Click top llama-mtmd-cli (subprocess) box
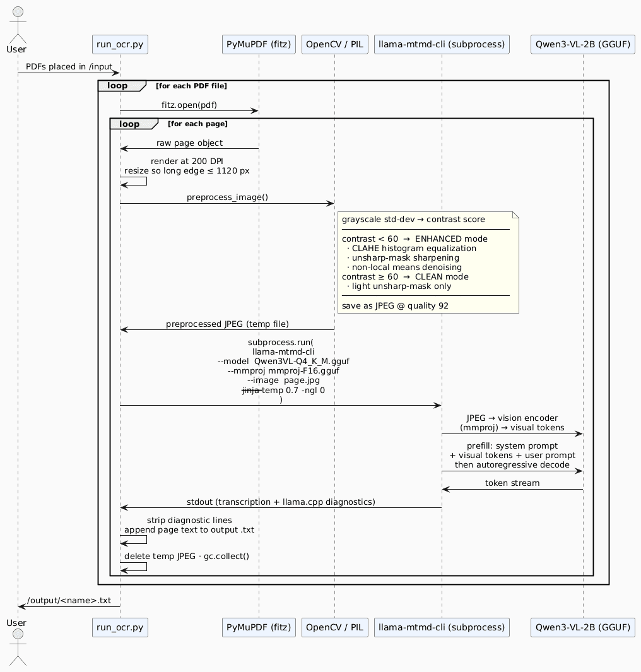Viewport: 641px width, 672px height. [x=442, y=44]
